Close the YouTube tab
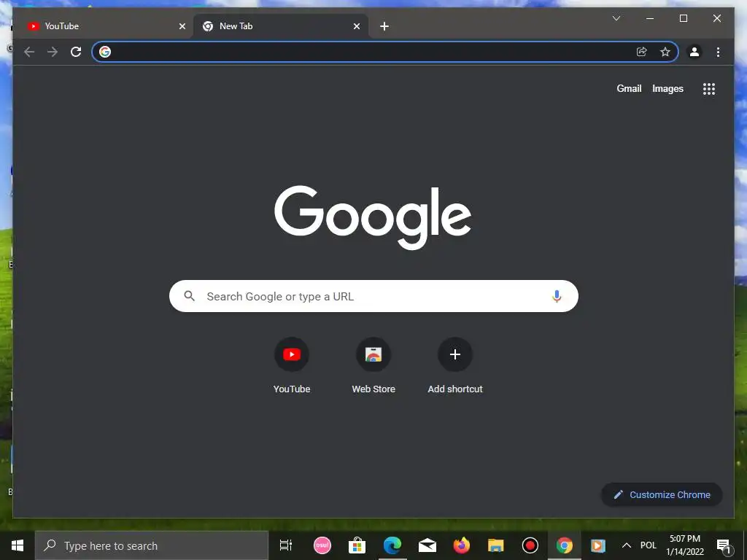Screen dimensions: 747x560 point(182,26)
